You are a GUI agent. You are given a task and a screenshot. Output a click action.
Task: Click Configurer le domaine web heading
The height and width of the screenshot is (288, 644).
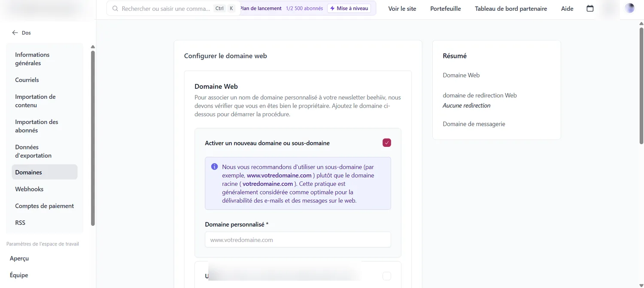click(225, 56)
